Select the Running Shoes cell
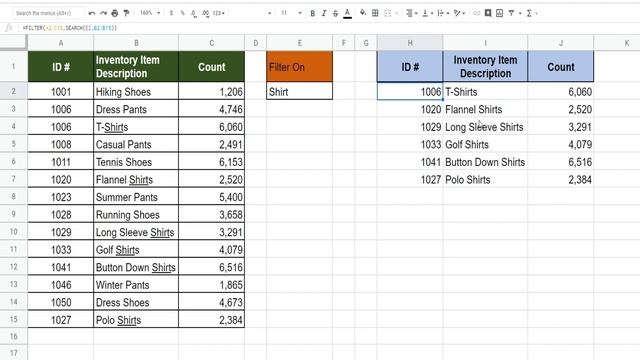This screenshot has height=360, width=640. coord(136,214)
